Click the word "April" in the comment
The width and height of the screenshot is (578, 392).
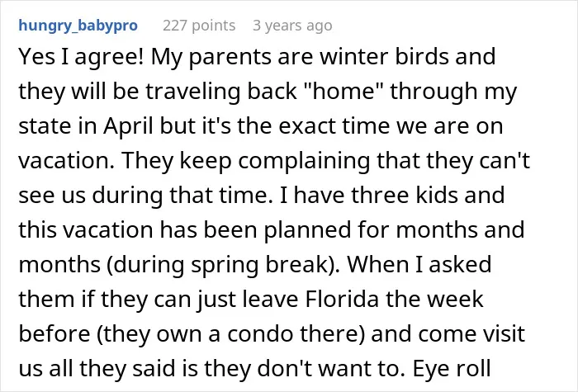(128, 126)
